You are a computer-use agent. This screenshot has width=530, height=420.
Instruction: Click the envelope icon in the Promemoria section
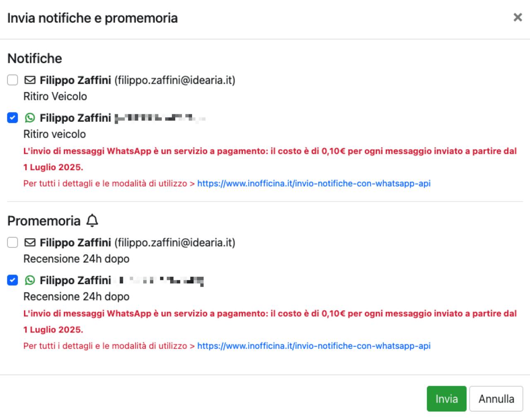30,242
